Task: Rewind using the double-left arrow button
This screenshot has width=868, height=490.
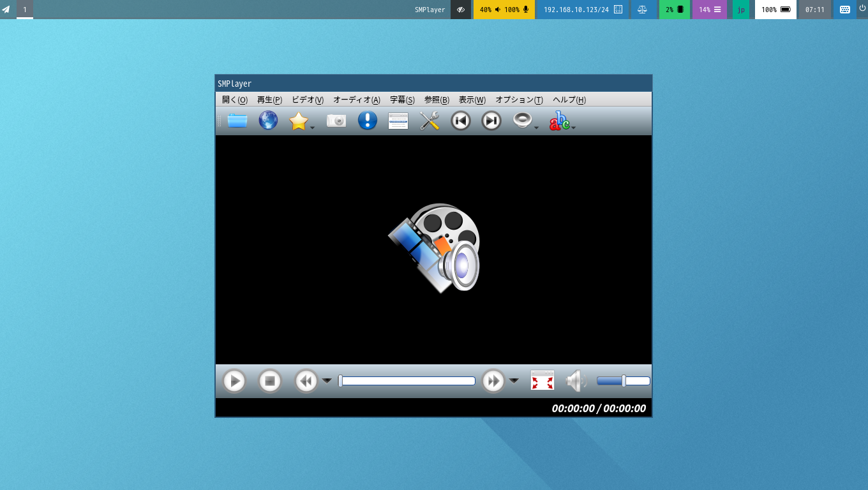Action: point(306,382)
